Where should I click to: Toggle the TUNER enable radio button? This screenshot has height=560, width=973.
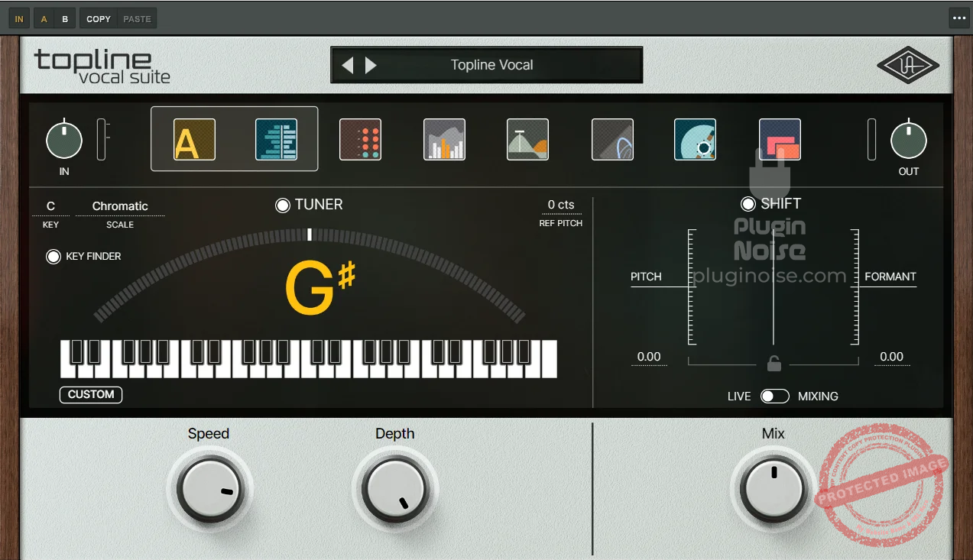tap(283, 205)
